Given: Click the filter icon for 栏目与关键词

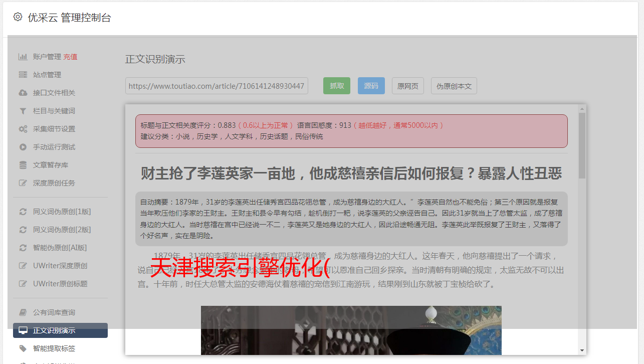Looking at the screenshot, I should [x=23, y=111].
